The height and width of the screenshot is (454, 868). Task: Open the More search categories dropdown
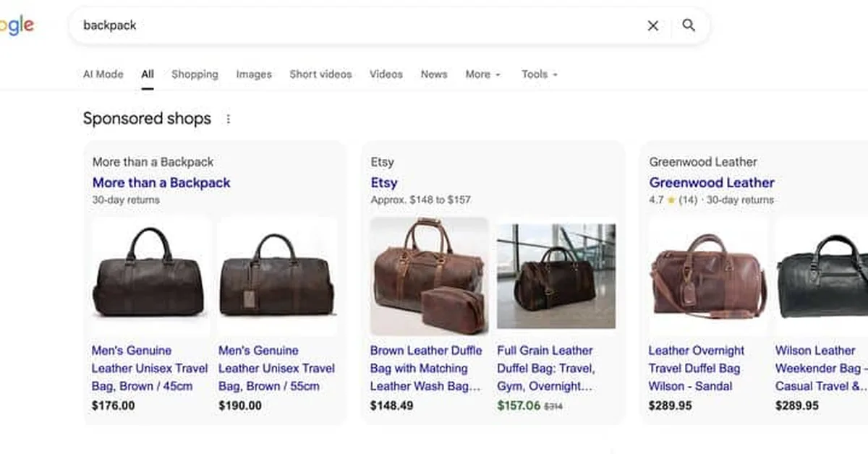[482, 74]
